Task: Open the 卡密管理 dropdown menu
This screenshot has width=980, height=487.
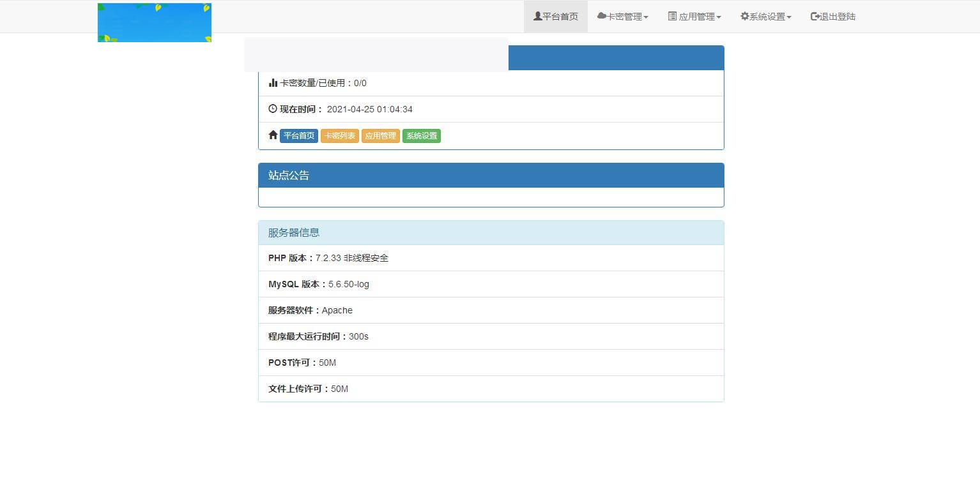Action: (x=623, y=16)
